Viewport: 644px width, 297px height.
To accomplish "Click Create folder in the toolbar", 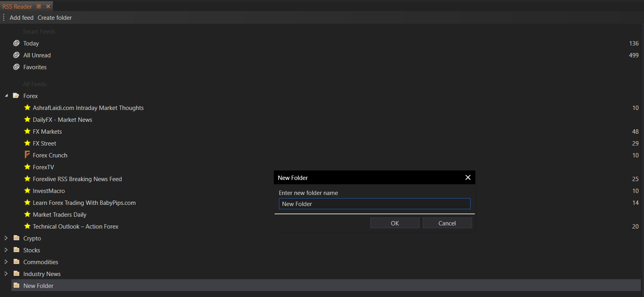I will pyautogui.click(x=55, y=18).
